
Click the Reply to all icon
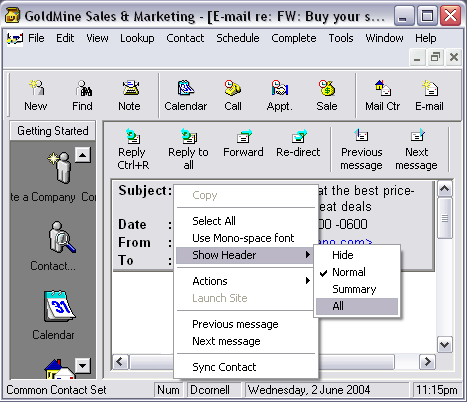188,149
